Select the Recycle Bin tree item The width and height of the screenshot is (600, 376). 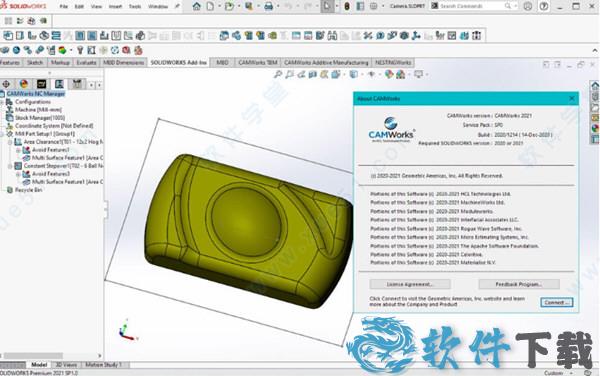pos(28,190)
